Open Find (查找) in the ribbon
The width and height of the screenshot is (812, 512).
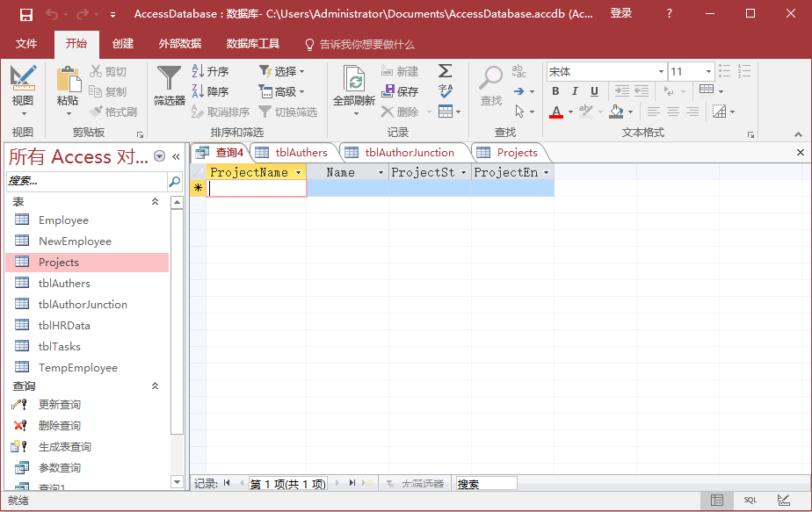click(489, 83)
